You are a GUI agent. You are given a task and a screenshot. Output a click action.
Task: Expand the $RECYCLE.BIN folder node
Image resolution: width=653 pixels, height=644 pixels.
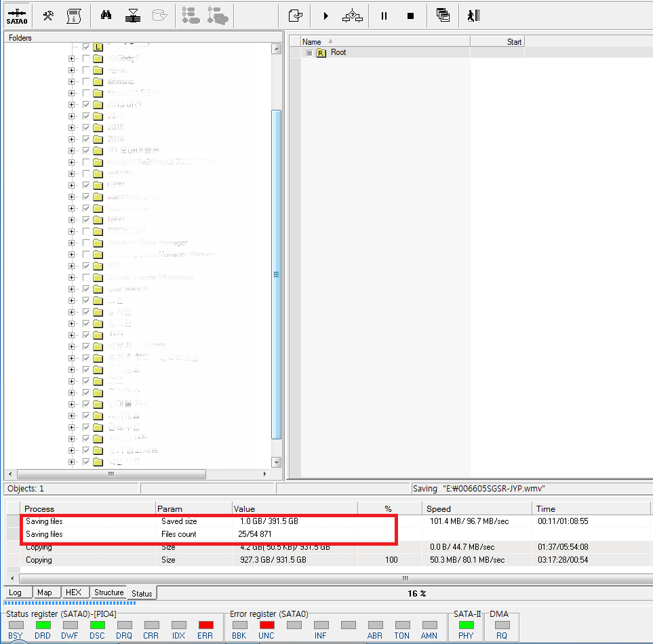click(72, 94)
